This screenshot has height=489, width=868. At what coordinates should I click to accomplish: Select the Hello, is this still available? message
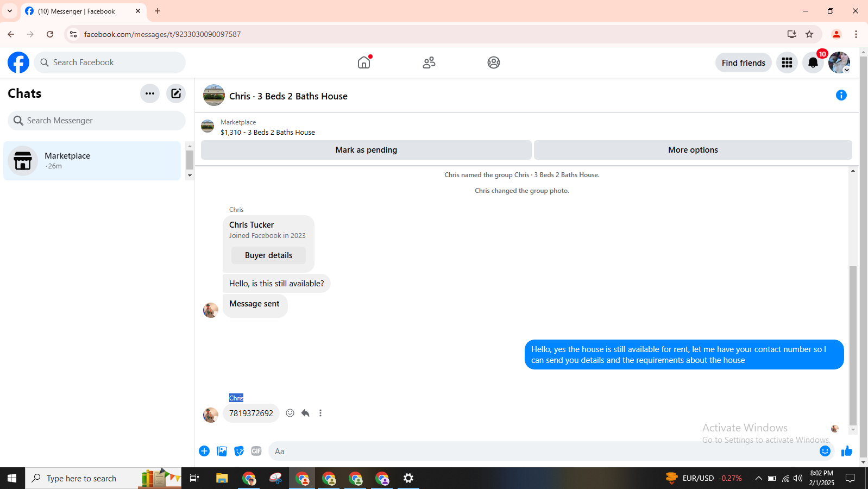[276, 284]
